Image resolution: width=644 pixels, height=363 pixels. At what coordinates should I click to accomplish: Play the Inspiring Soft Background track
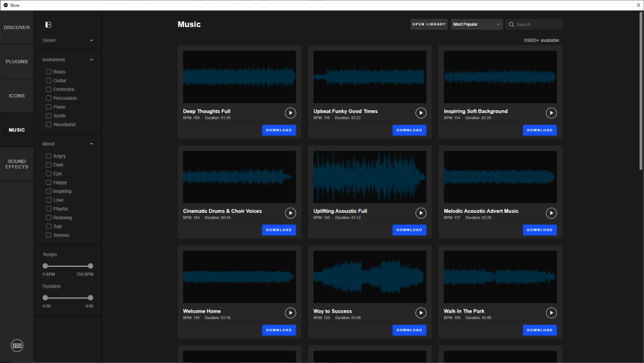tap(551, 113)
